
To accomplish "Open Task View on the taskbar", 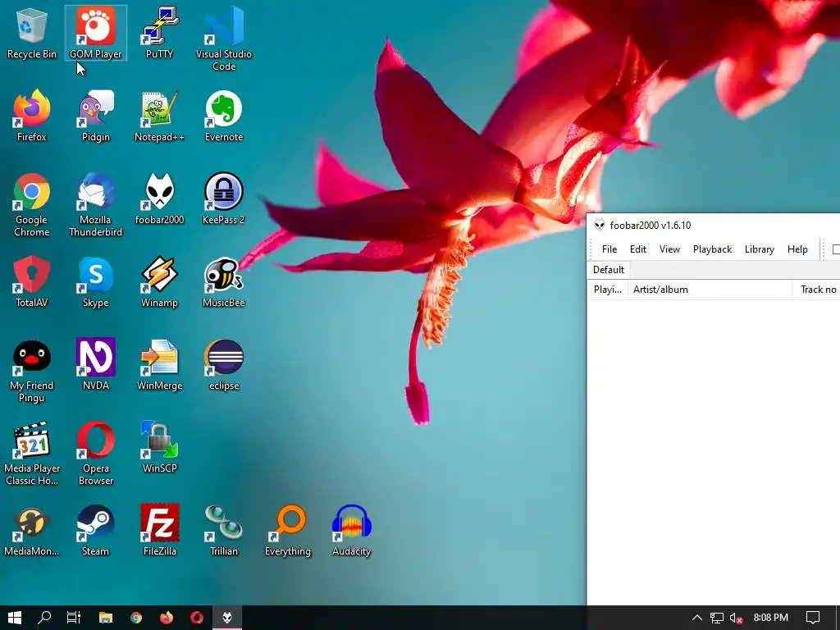I will (74, 618).
